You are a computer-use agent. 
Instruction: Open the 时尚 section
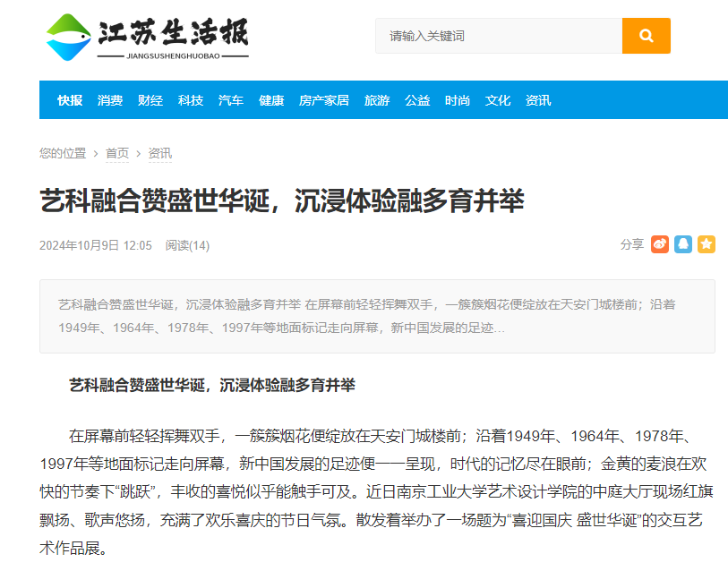(458, 100)
